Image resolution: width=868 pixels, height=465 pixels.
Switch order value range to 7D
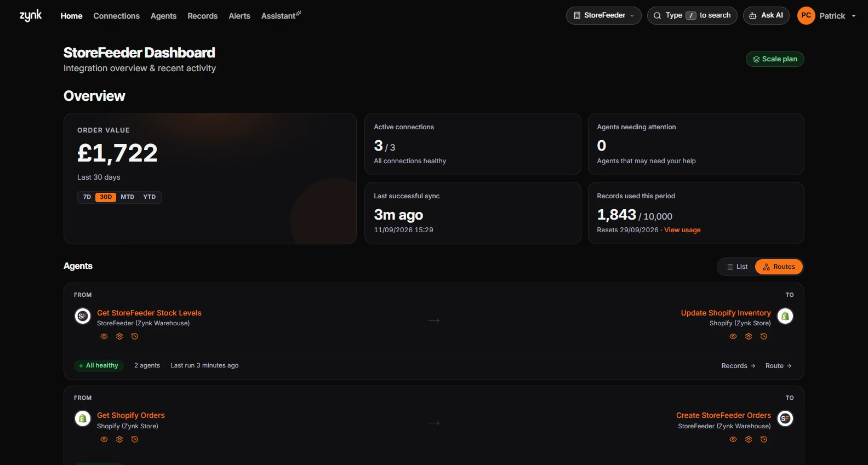[87, 197]
